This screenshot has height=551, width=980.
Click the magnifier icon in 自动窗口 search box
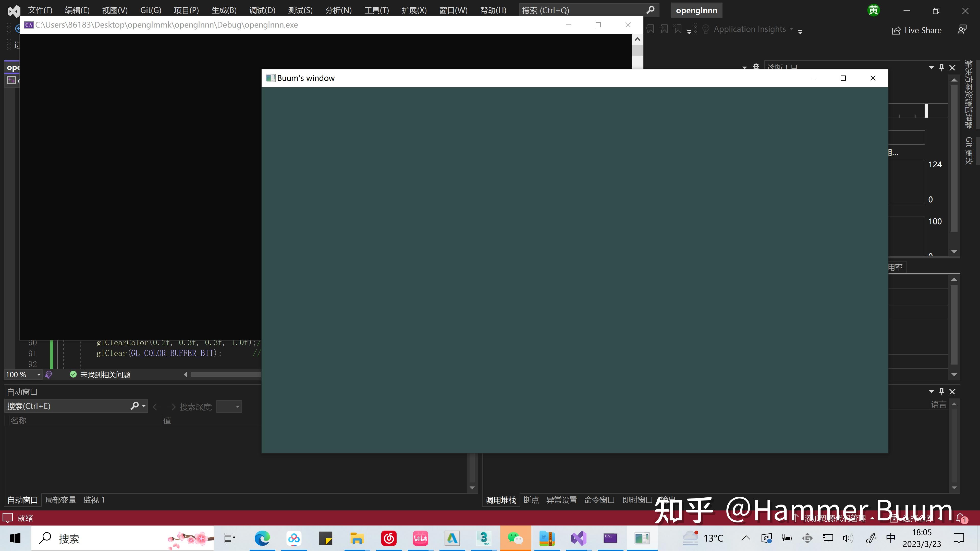pos(134,406)
